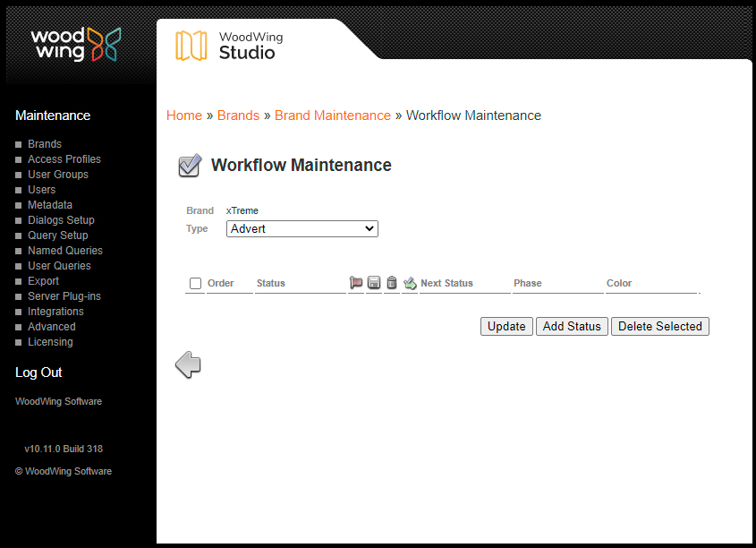
Task: Click the Workflow Maintenance breadcrumb text
Action: [x=473, y=116]
